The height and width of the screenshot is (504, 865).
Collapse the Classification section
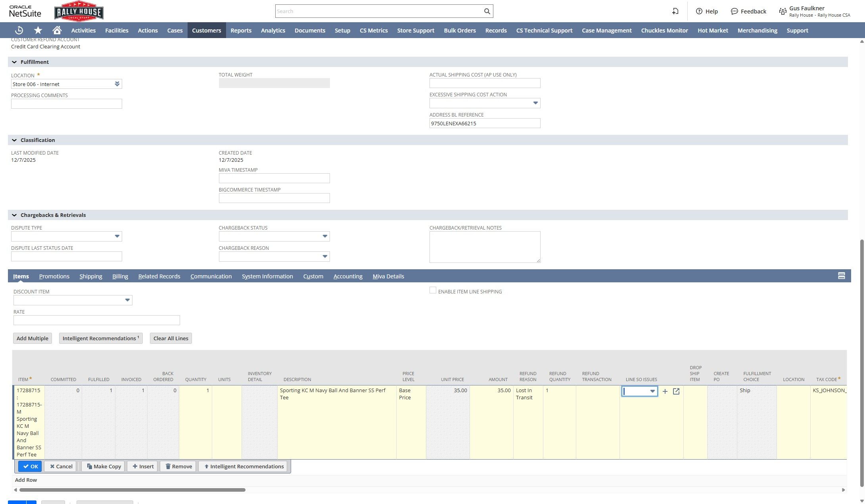coord(14,140)
